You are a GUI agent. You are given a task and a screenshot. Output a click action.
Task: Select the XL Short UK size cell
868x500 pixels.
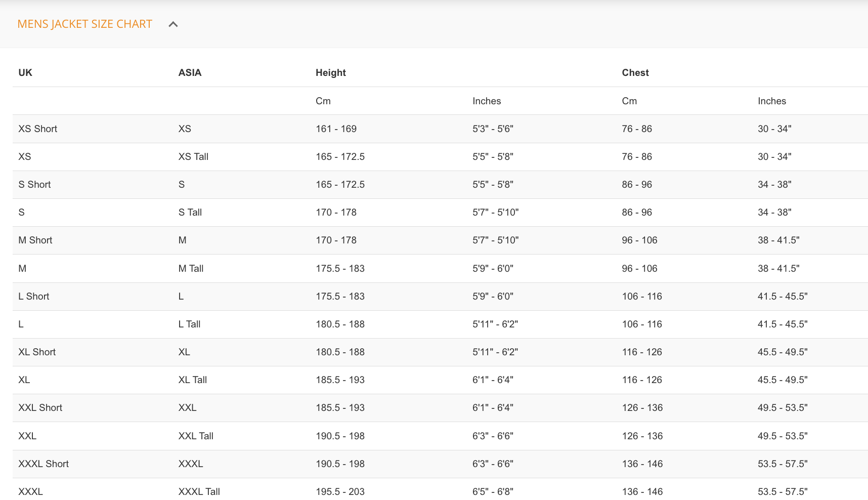tap(37, 352)
